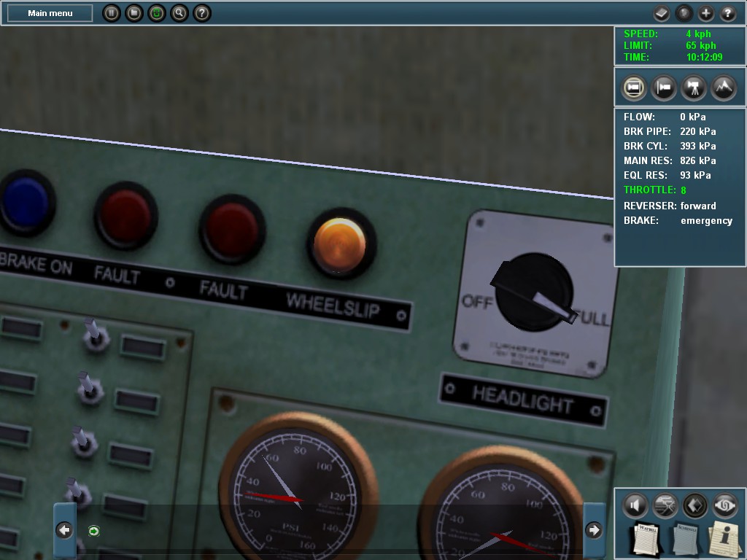Open the Main menu
This screenshot has width=747, height=560.
point(50,13)
